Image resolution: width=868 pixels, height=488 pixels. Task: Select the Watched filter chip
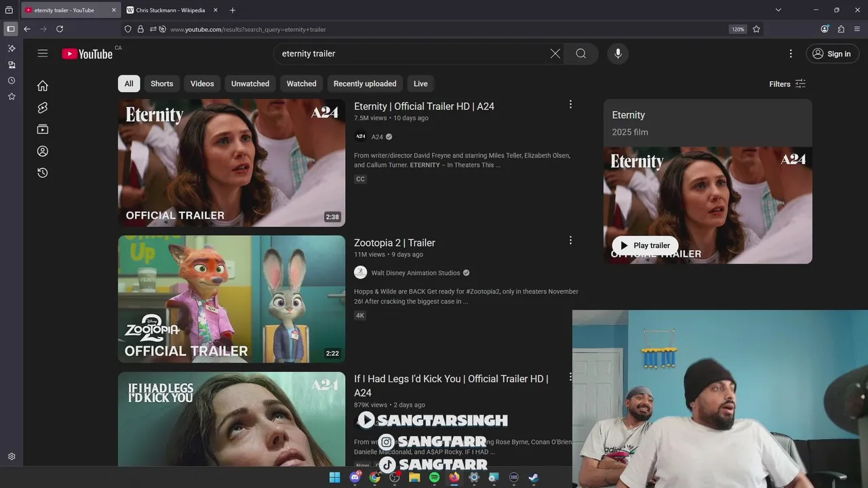pos(301,83)
